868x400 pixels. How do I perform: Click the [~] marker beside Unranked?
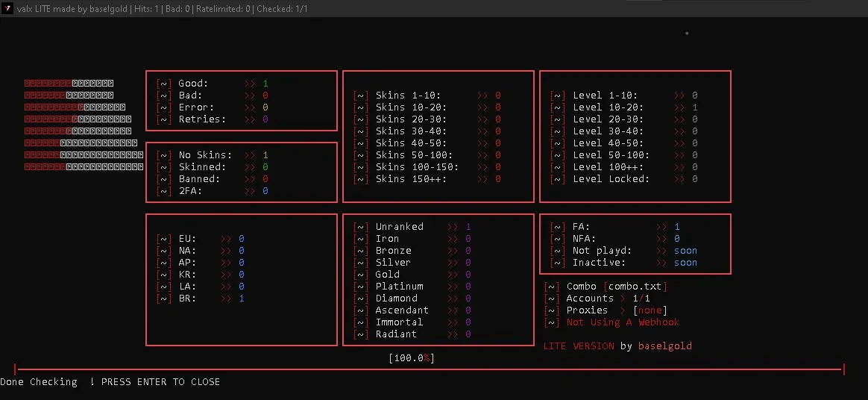(362, 227)
